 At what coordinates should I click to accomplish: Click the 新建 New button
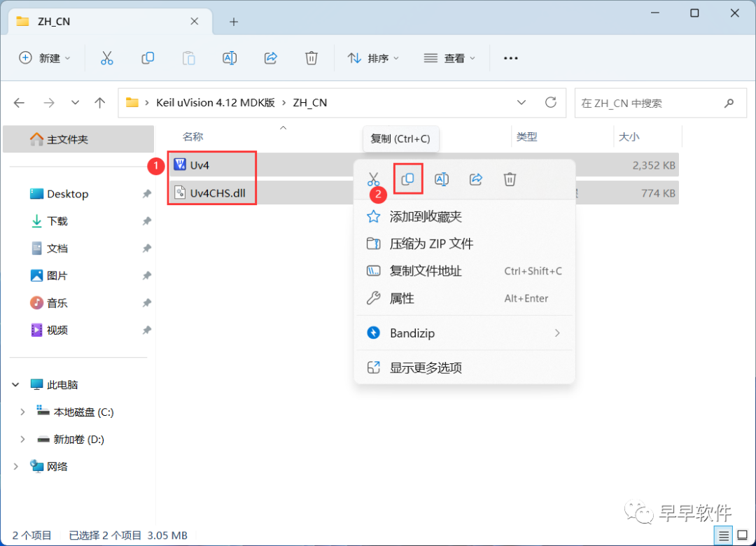tap(45, 58)
